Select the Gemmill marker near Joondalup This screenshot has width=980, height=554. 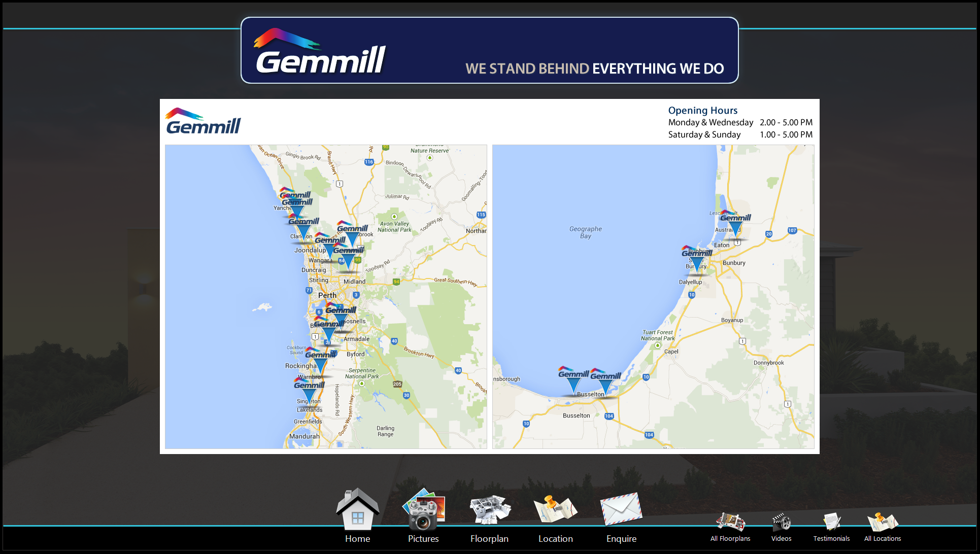tap(330, 248)
